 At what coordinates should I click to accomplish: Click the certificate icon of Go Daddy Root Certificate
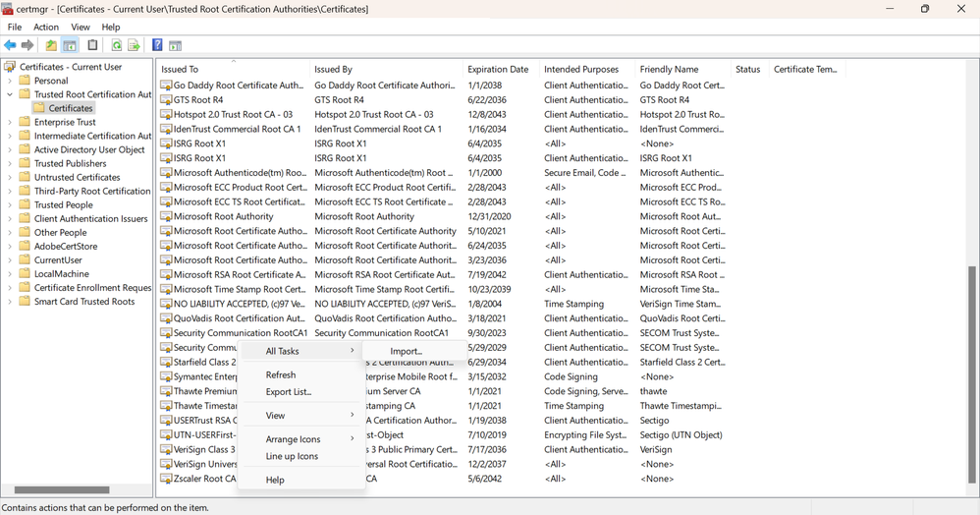166,86
